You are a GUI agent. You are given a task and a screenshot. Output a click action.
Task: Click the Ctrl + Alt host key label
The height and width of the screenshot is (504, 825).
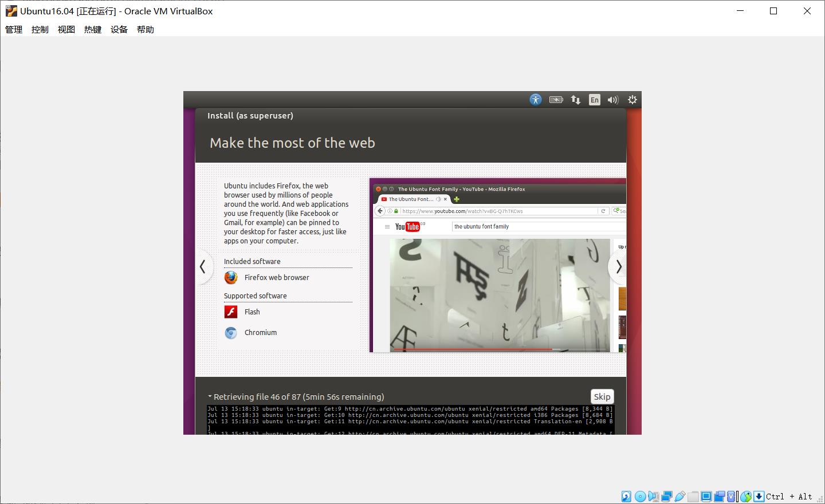click(789, 497)
